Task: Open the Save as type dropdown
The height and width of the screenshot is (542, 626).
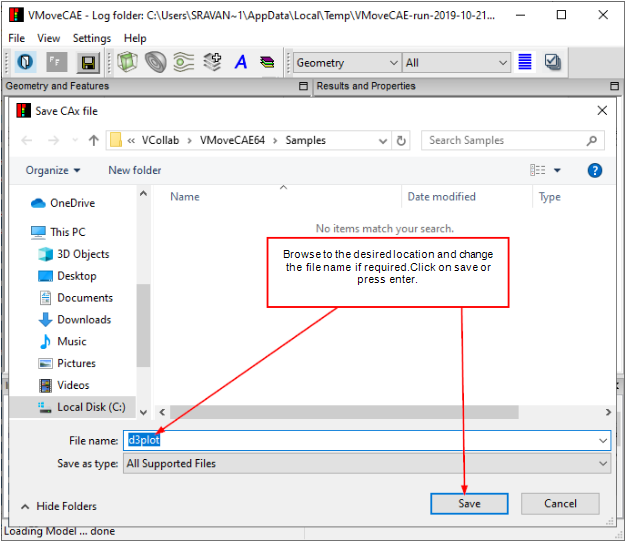Action: [367, 464]
